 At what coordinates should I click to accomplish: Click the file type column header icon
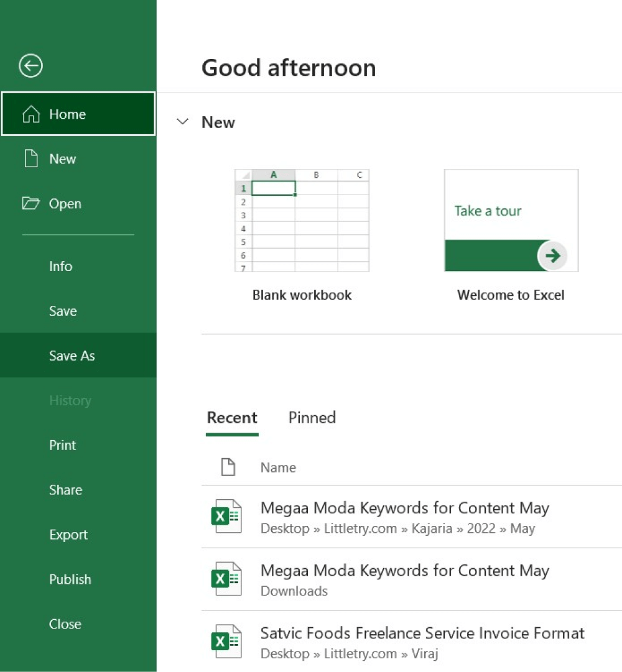coord(228,467)
